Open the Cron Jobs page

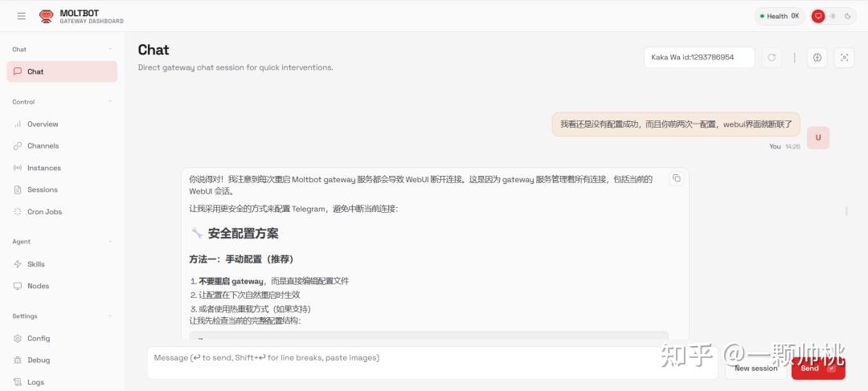click(x=62, y=212)
